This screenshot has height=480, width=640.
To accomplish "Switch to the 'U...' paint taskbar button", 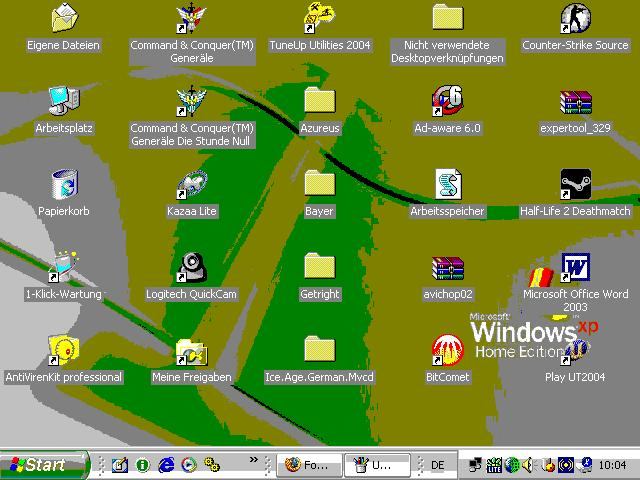I will [378, 465].
